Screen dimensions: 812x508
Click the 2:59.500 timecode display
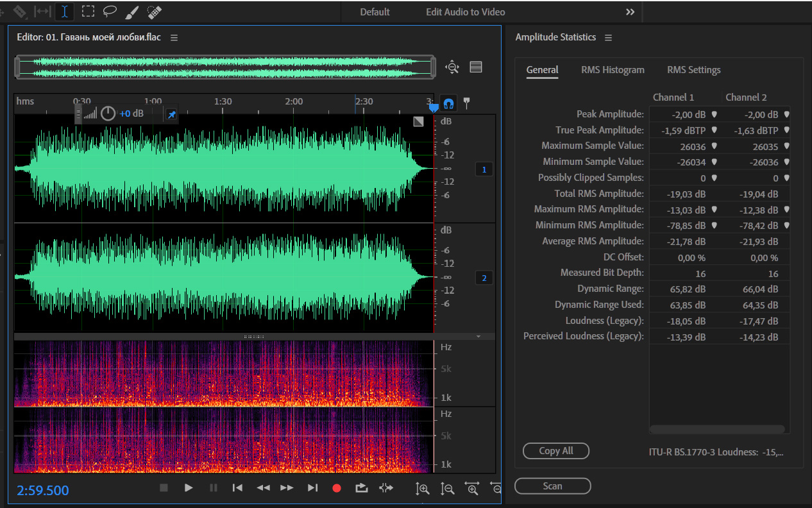point(43,491)
